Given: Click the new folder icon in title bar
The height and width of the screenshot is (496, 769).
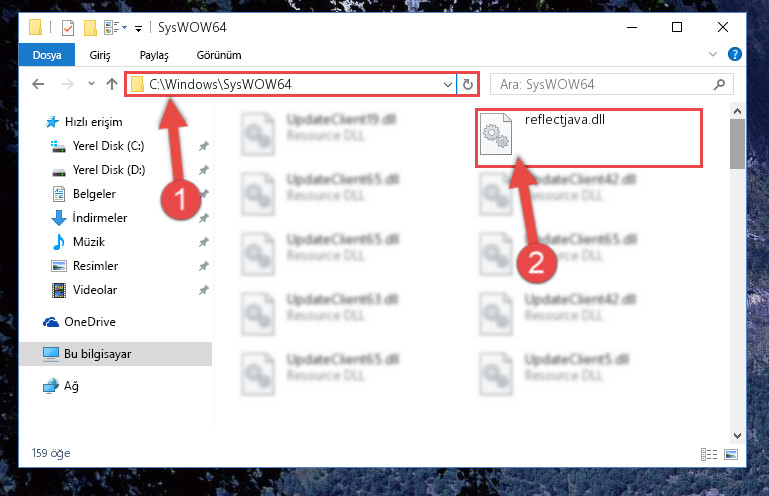Looking at the screenshot, I should 90,28.
